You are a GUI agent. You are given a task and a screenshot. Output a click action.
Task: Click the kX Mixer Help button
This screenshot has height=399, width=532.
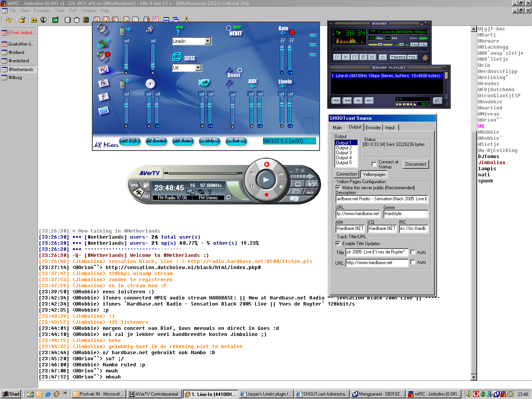click(209, 141)
